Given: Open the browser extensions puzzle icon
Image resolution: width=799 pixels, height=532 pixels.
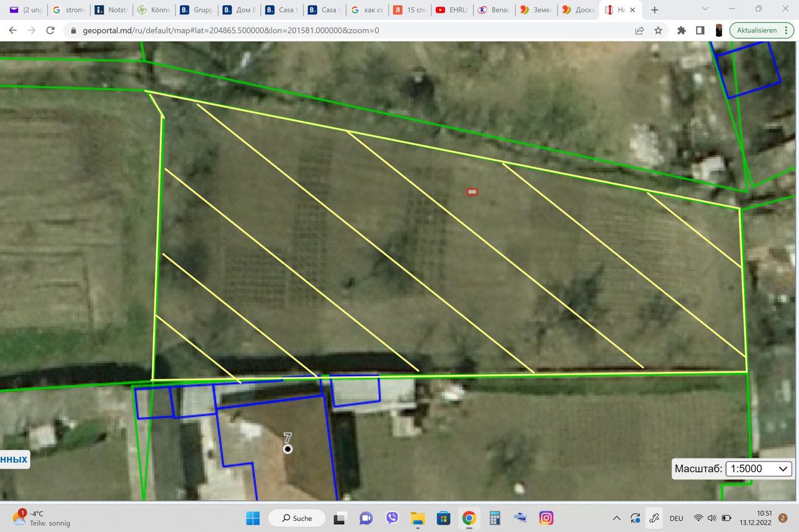Looking at the screenshot, I should coord(681,31).
